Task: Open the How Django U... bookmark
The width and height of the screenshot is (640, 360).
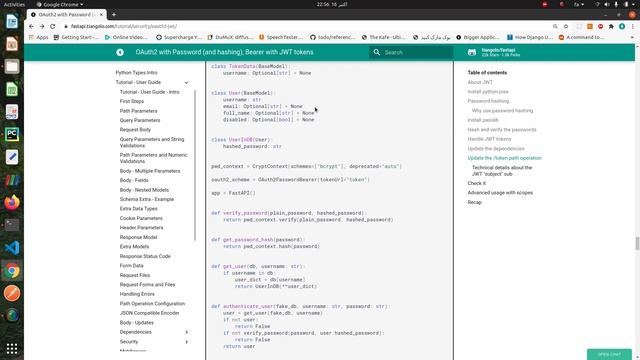Action: (x=530, y=37)
